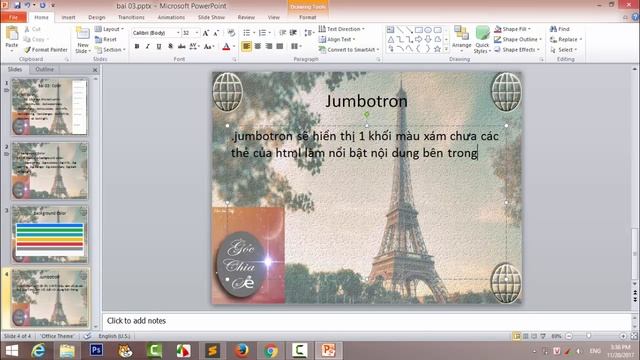
Task: Select slide 3 thumbnail with colored bars
Action: [49, 234]
